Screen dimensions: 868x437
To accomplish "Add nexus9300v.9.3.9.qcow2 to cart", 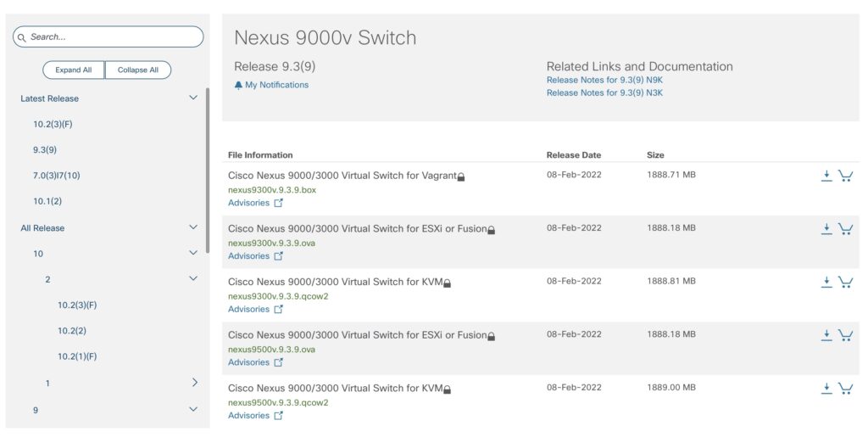I will pyautogui.click(x=845, y=282).
